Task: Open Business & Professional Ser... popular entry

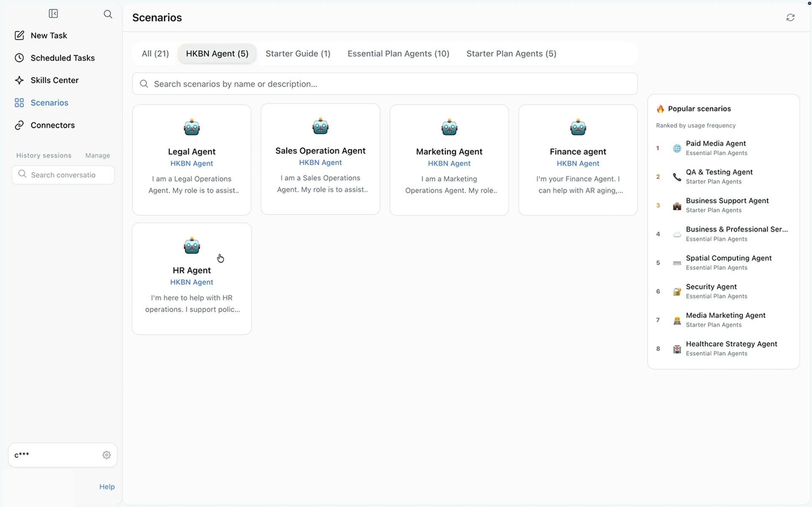Action: click(723, 234)
